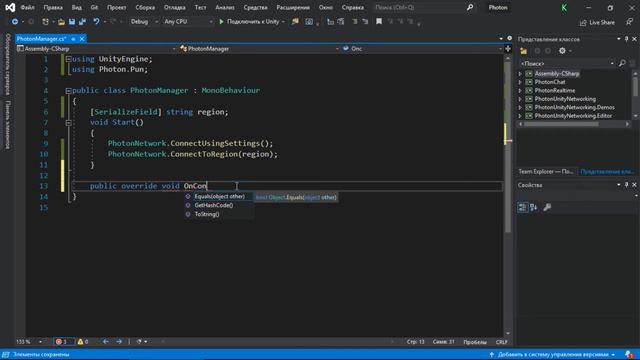Close the PhotonManager.cs tab

coord(82,39)
